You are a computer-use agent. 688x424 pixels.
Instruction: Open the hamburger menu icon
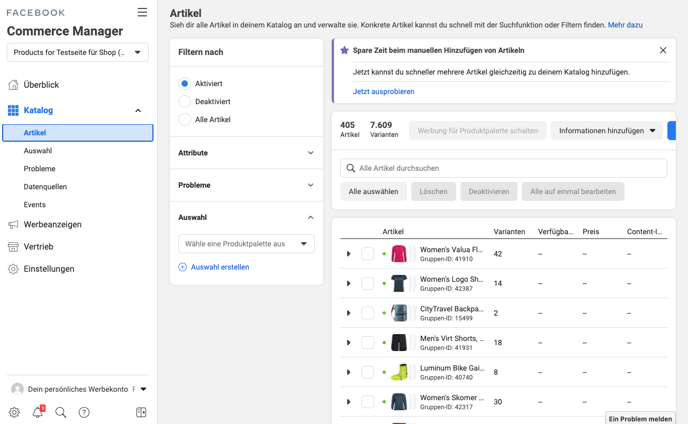coord(142,12)
